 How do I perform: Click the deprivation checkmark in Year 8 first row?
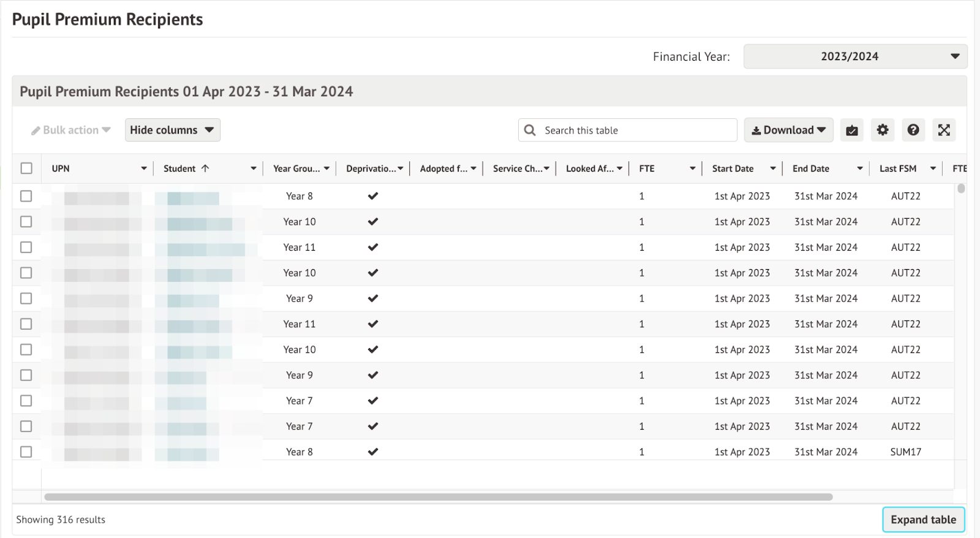[372, 196]
